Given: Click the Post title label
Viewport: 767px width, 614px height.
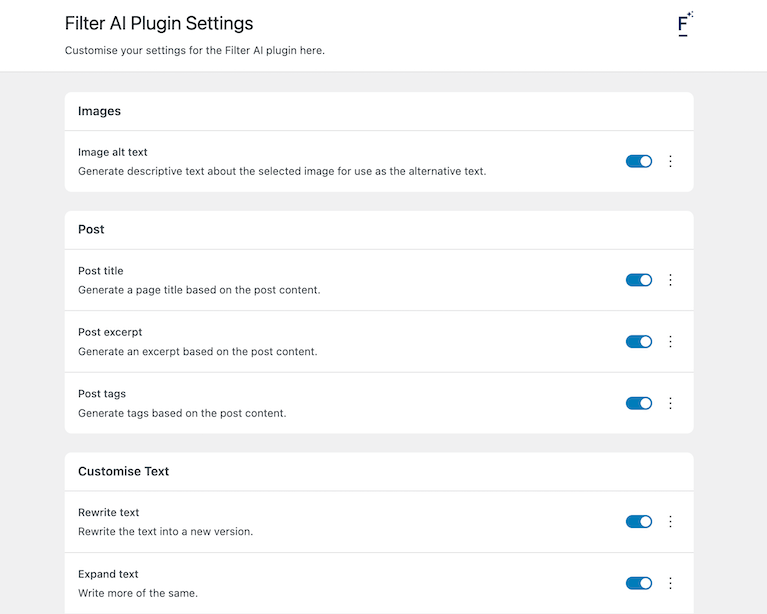Looking at the screenshot, I should (x=101, y=271).
